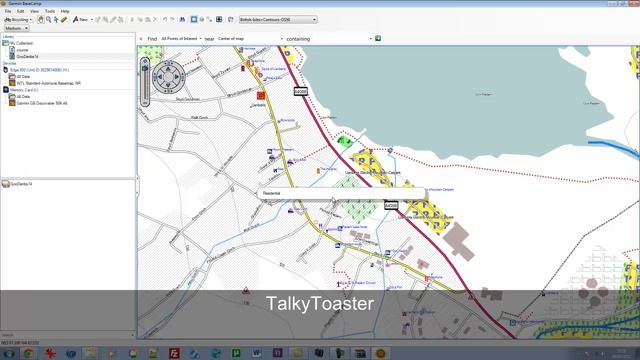The image size is (640, 360).
Task: Open the File menu
Action: point(8,11)
